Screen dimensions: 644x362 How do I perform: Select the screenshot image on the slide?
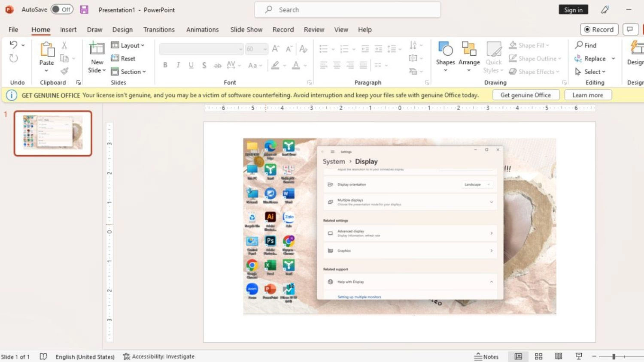[400, 226]
